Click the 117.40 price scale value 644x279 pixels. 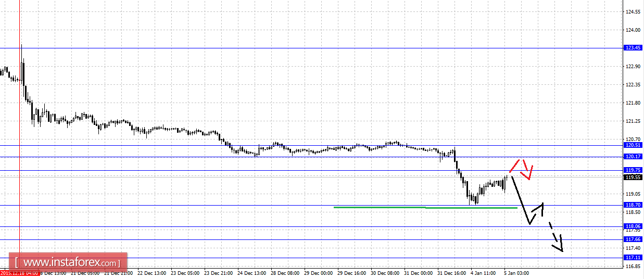(633, 248)
